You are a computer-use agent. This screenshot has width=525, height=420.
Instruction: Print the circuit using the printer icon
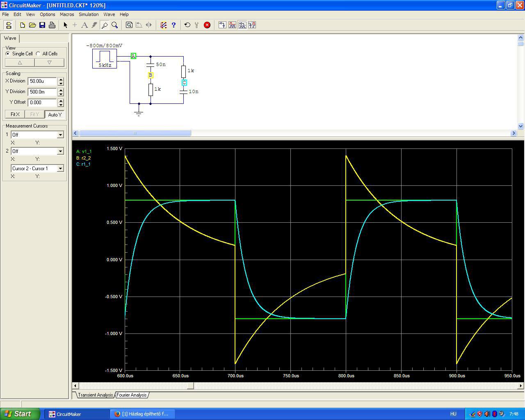[52, 25]
